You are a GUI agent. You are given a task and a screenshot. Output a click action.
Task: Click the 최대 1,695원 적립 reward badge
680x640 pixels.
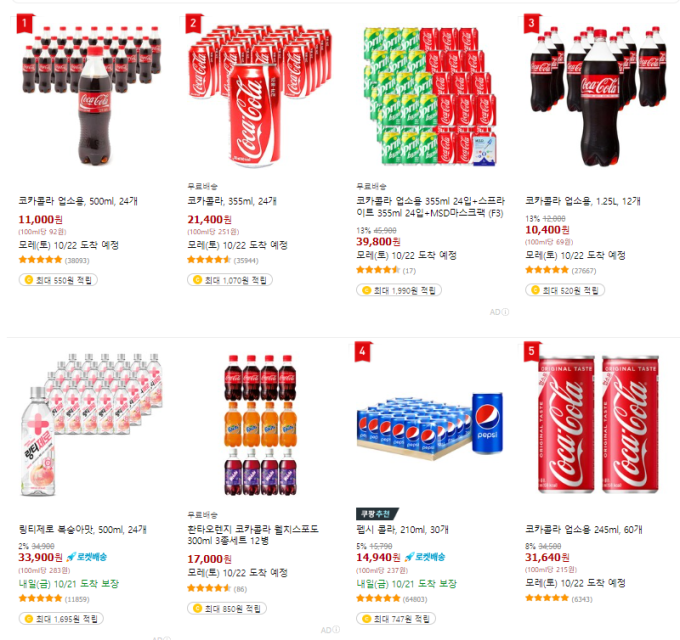(x=61, y=619)
